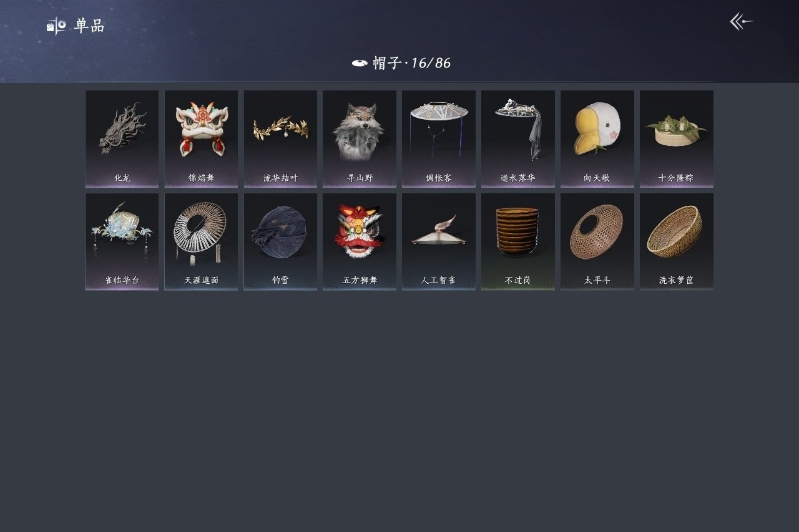
Task: Click the 单品 wardrobe icon in the header
Action: 56,26
